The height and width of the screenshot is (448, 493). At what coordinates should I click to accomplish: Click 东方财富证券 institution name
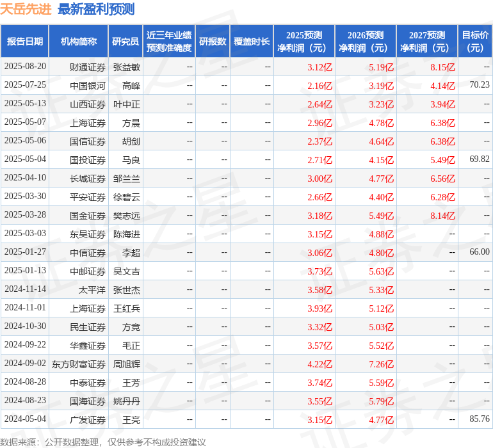[x=79, y=364]
